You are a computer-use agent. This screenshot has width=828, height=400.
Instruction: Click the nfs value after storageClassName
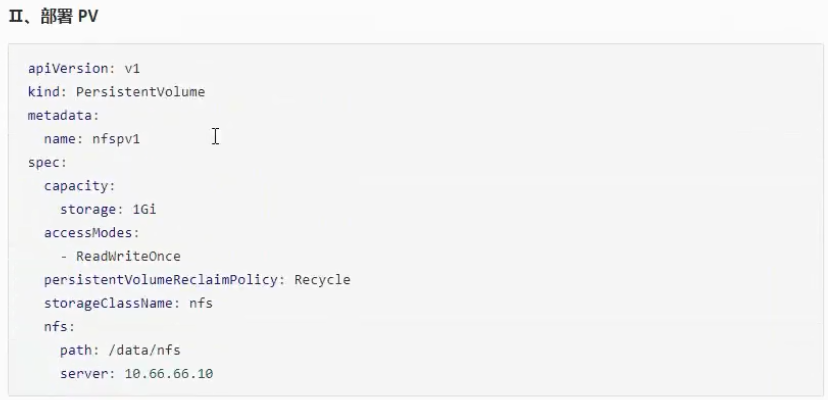pos(201,303)
